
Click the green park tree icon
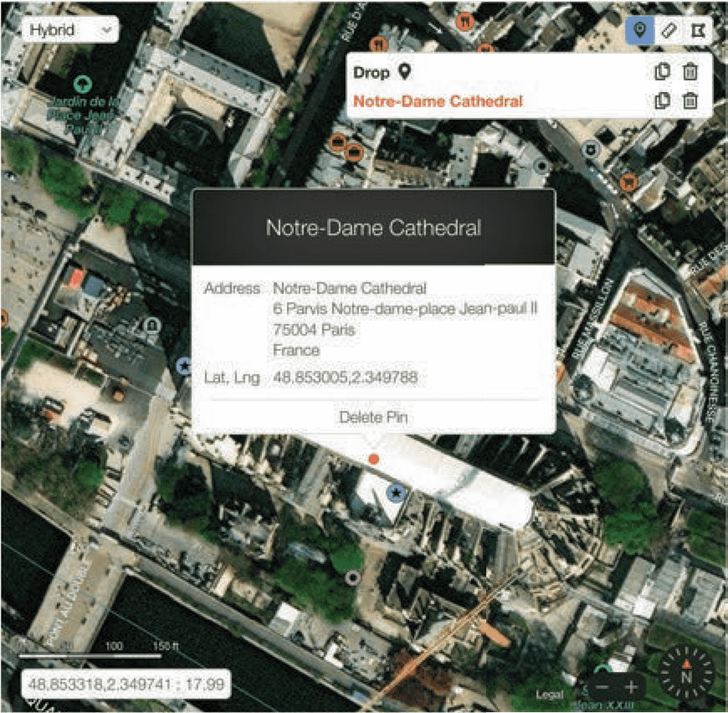coord(83,84)
